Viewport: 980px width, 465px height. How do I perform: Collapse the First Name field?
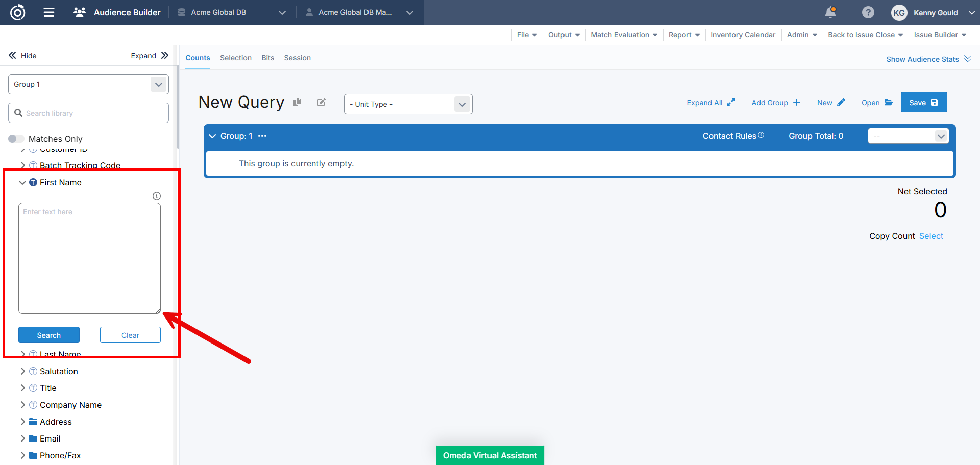pyautogui.click(x=22, y=182)
